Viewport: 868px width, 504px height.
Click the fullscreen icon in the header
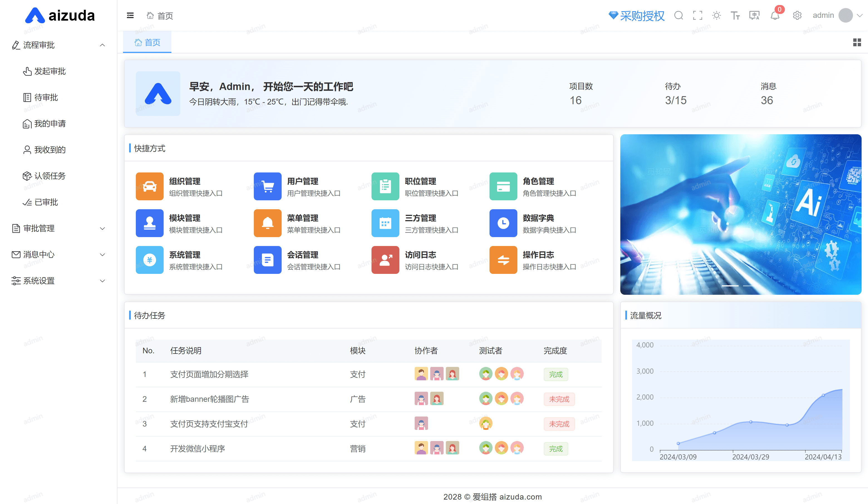[x=697, y=16]
